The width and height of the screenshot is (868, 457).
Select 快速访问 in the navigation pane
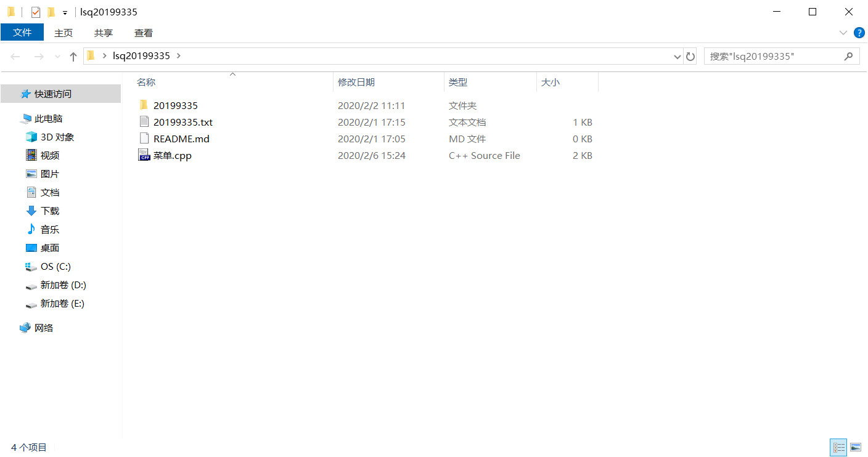pyautogui.click(x=60, y=94)
